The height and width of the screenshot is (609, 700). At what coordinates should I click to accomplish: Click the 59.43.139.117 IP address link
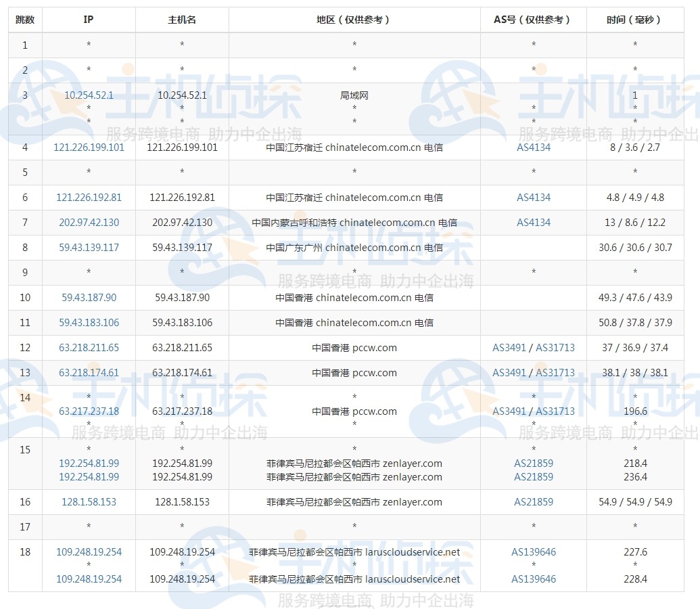89,248
